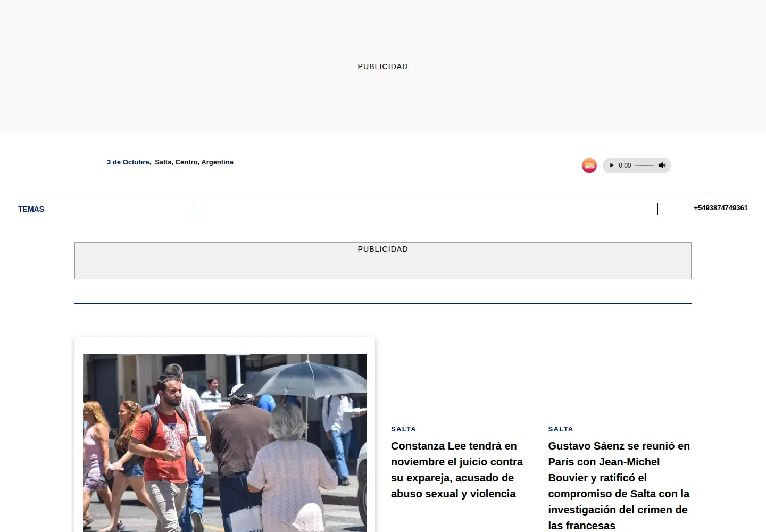Viewport: 766px width, 532px height.
Task: Click the SALTA tag above Gustavo Sáenz
Action: coord(561,429)
